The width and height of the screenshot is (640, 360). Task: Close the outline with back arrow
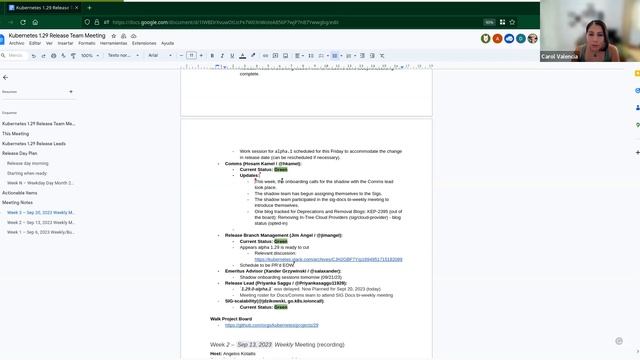click(x=5, y=77)
